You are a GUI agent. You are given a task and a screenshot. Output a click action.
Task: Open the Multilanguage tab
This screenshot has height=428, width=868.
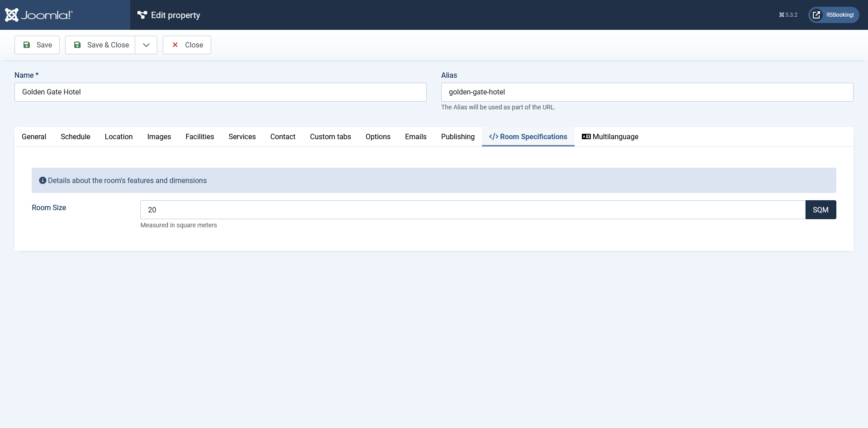tap(610, 136)
